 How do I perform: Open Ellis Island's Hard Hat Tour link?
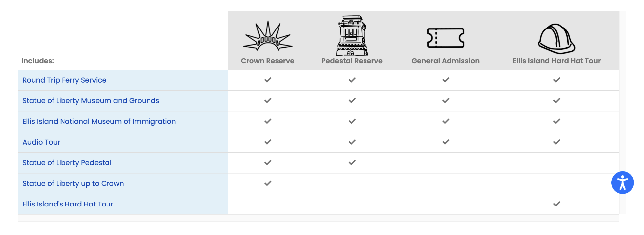coord(68,204)
